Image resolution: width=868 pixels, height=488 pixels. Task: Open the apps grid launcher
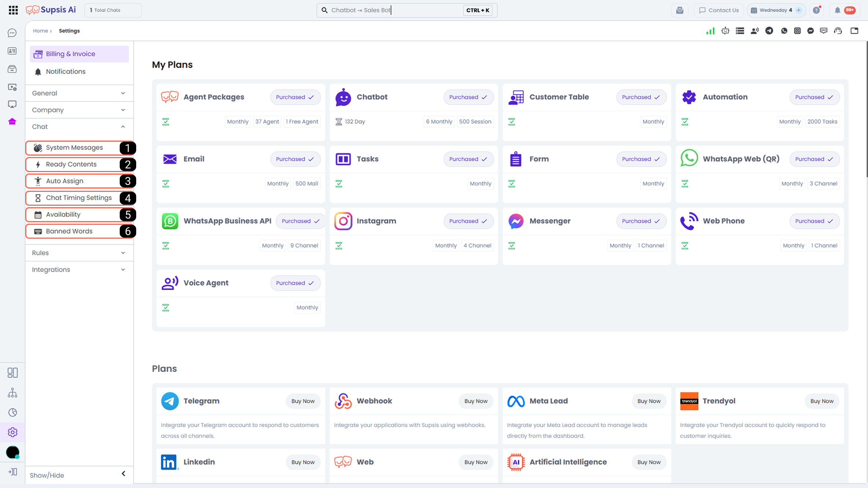coord(13,10)
